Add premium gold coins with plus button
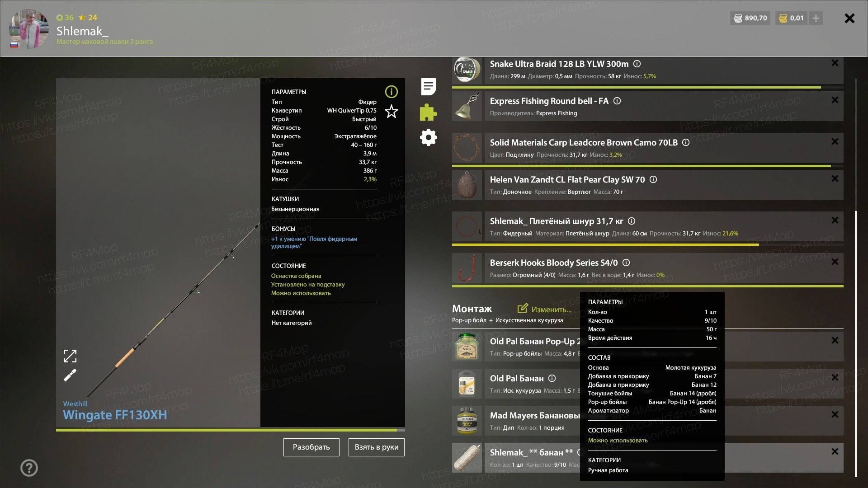The height and width of the screenshot is (488, 868). pyautogui.click(x=816, y=18)
